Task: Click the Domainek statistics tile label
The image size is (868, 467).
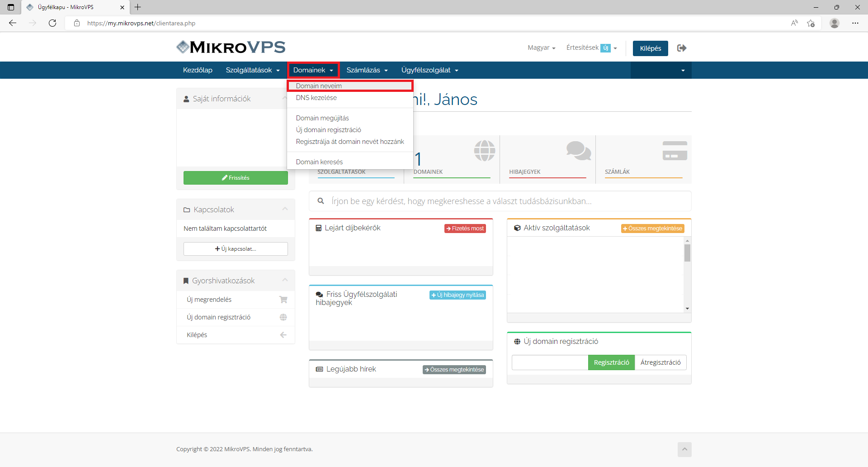Action: tap(428, 172)
